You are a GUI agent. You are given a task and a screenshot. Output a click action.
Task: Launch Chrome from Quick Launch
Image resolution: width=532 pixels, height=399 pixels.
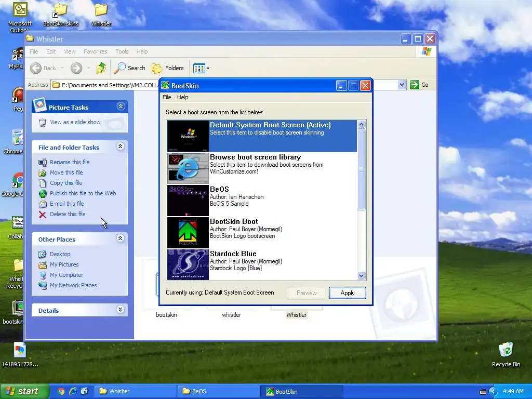click(x=61, y=391)
